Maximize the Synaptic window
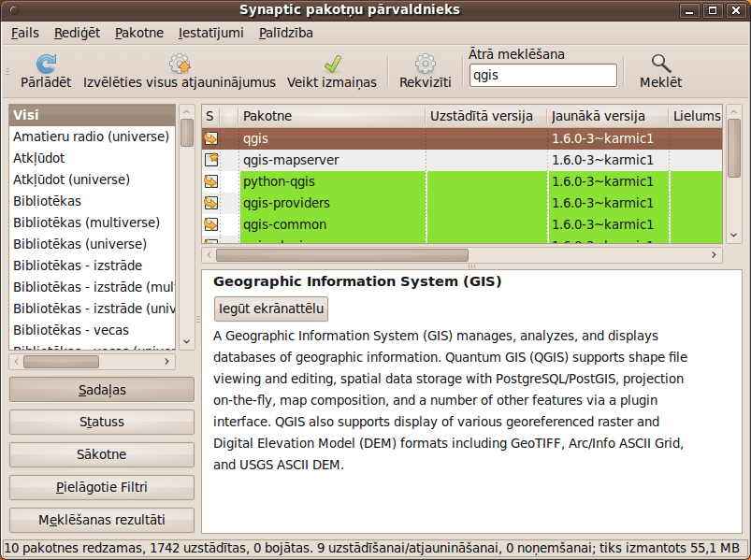Viewport: 751px width, 560px height. click(x=713, y=10)
